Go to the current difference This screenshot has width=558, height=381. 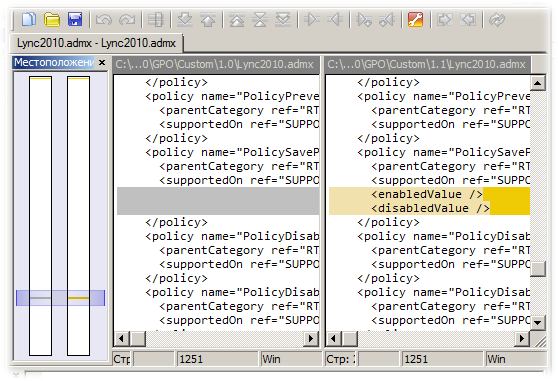260,20
